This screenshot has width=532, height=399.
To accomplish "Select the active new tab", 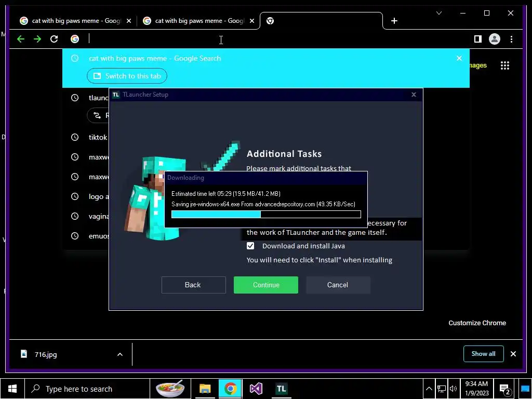I will pos(321,21).
